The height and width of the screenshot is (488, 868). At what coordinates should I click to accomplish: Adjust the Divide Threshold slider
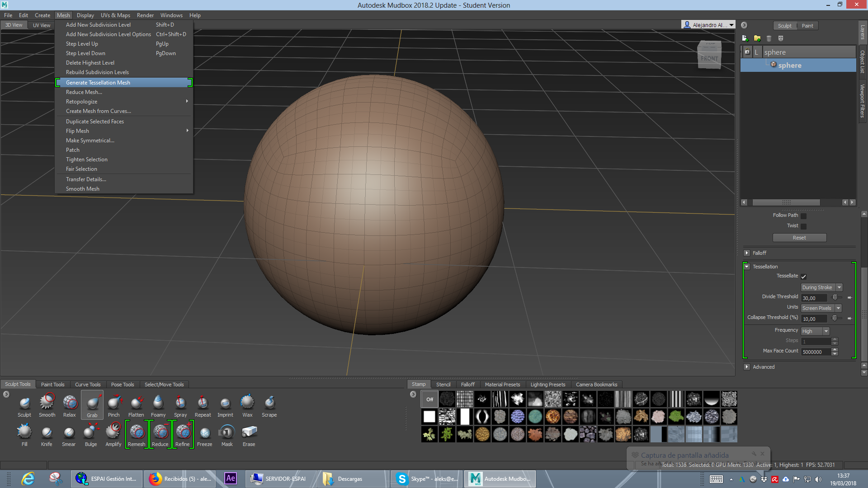pyautogui.click(x=835, y=297)
